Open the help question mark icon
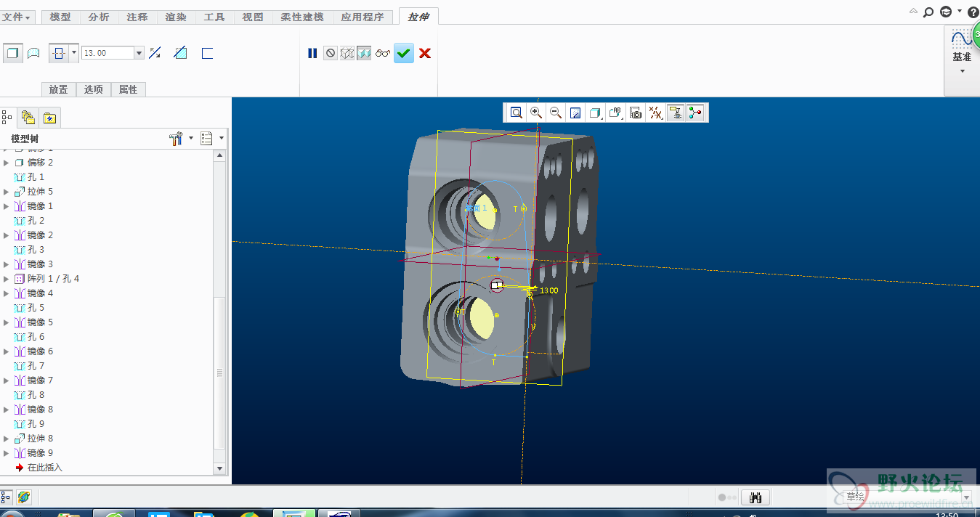 point(973,12)
